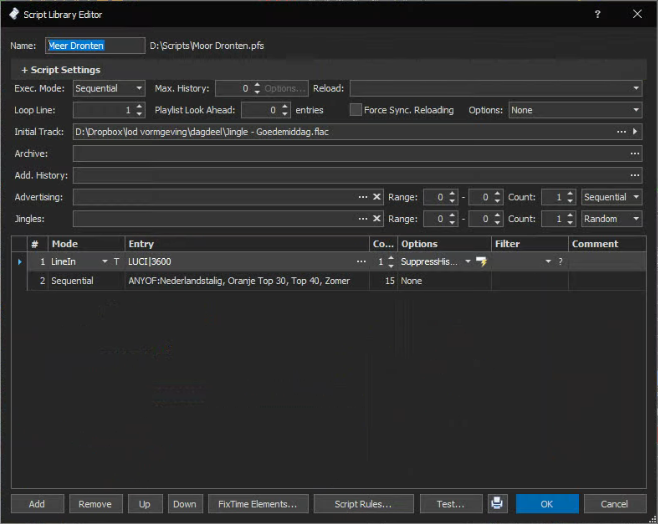Confirm with the OK button
The image size is (658, 524).
click(547, 503)
